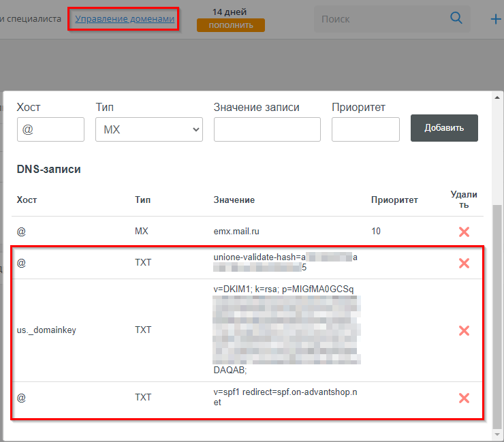Click the us._domainkey host cell
This screenshot has width=504, height=442.
point(46,330)
